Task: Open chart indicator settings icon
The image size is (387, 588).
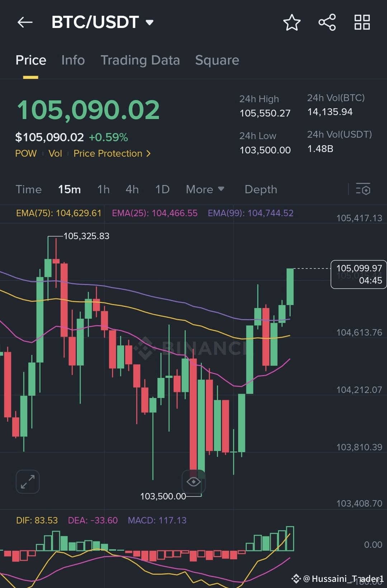Action: coord(363,189)
